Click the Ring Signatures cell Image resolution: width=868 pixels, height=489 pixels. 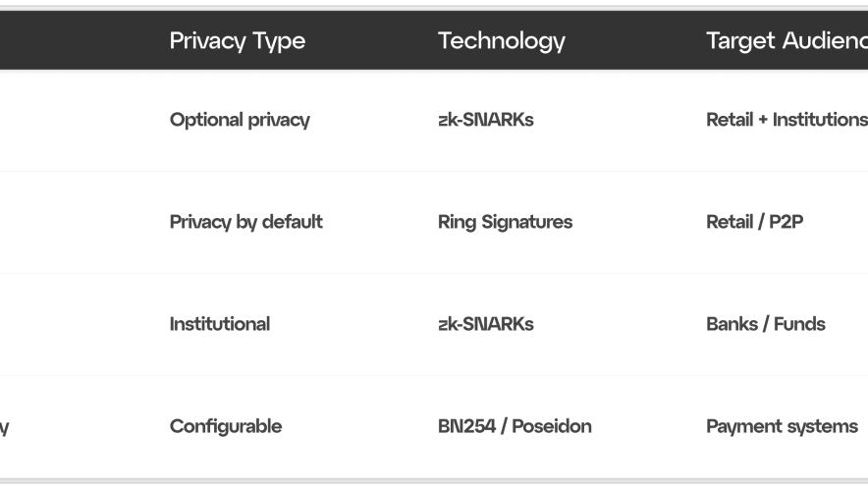[x=505, y=222]
